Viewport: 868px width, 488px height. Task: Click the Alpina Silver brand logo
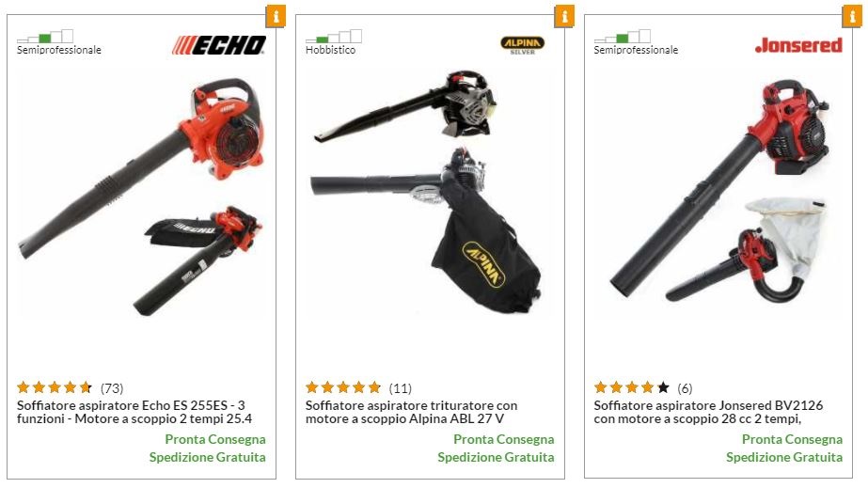click(523, 45)
